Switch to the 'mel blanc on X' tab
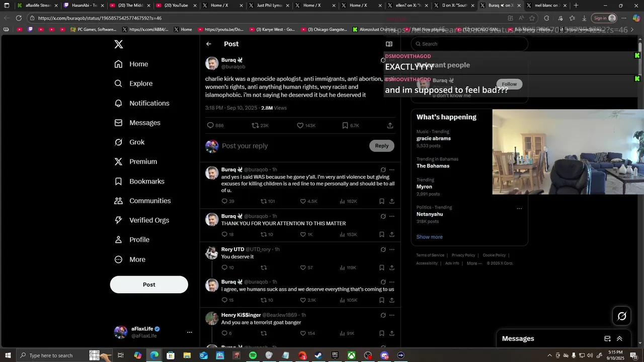The height and width of the screenshot is (362, 644). 546,6
